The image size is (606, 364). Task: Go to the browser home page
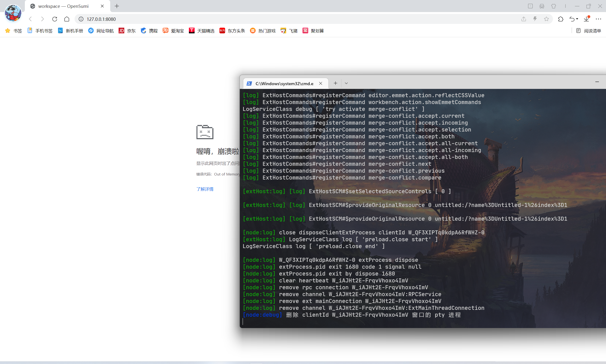[x=67, y=19]
